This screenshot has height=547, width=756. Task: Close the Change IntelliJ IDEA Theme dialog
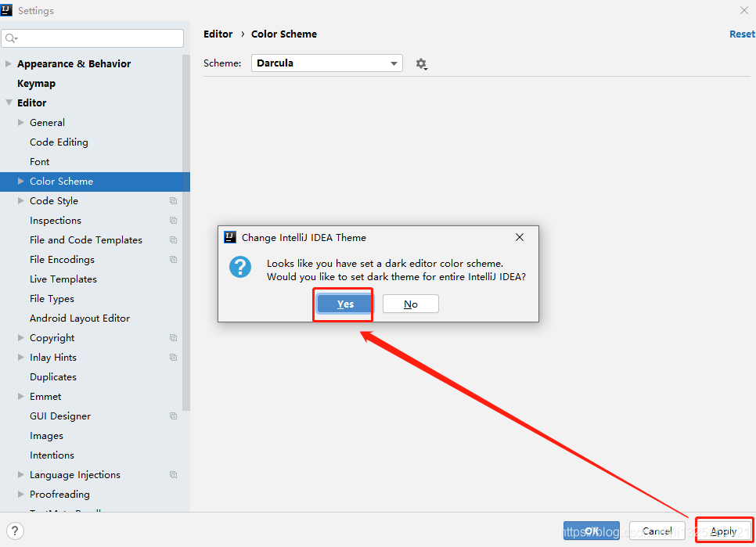point(520,237)
